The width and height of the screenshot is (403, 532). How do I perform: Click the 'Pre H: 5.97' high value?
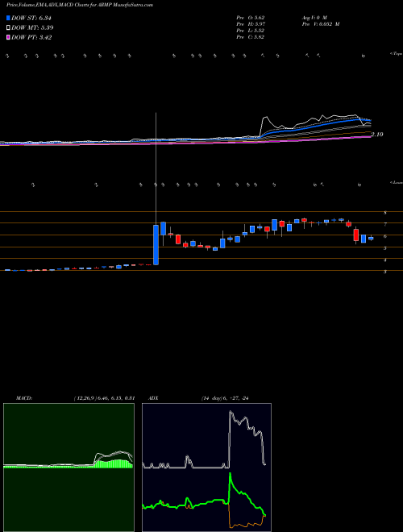pyautogui.click(x=251, y=23)
